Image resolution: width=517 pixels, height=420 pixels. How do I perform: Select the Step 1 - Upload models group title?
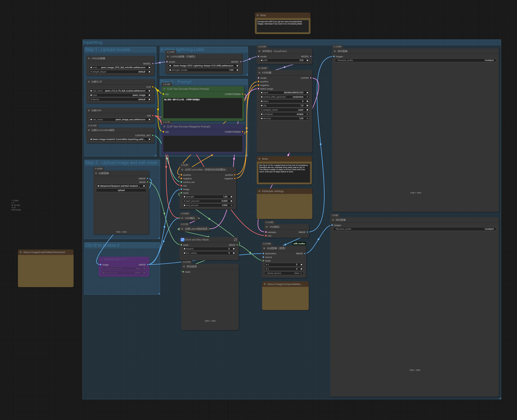108,50
